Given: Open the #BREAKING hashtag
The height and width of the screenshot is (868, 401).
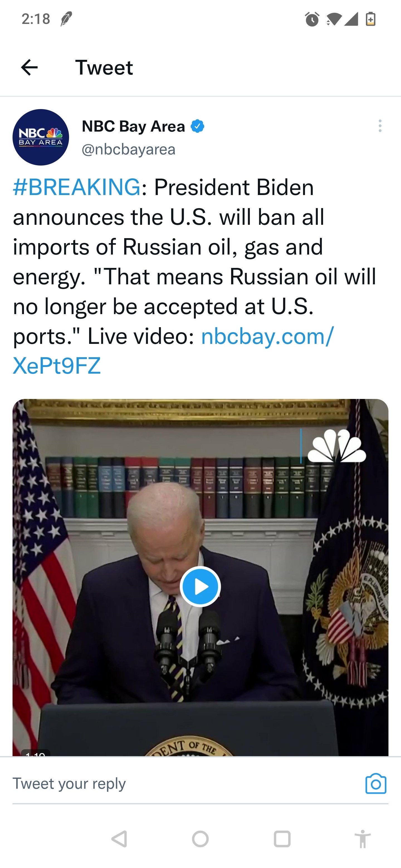Looking at the screenshot, I should [77, 187].
